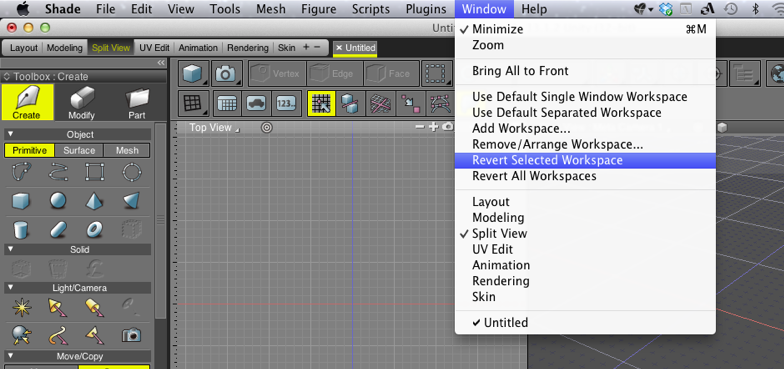The width and height of the screenshot is (784, 369).
Task: Collapse the Object section
Action: point(10,134)
